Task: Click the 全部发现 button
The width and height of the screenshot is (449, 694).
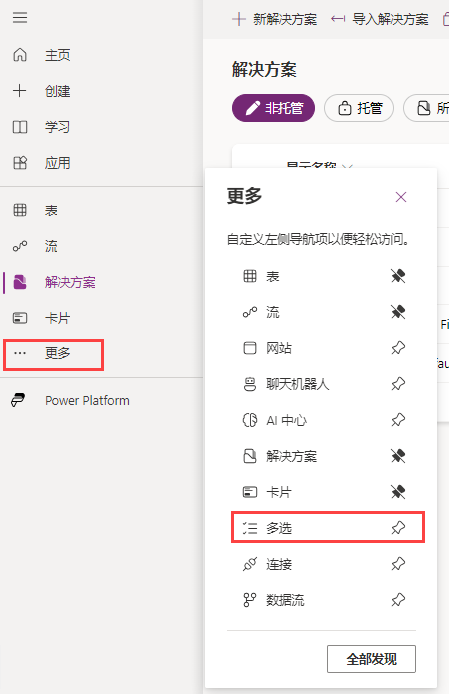Action: pos(372,659)
